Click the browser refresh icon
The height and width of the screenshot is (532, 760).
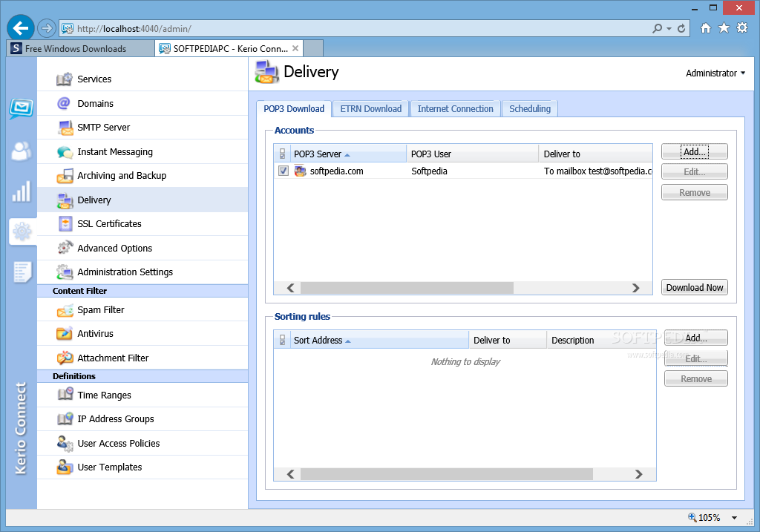[681, 29]
